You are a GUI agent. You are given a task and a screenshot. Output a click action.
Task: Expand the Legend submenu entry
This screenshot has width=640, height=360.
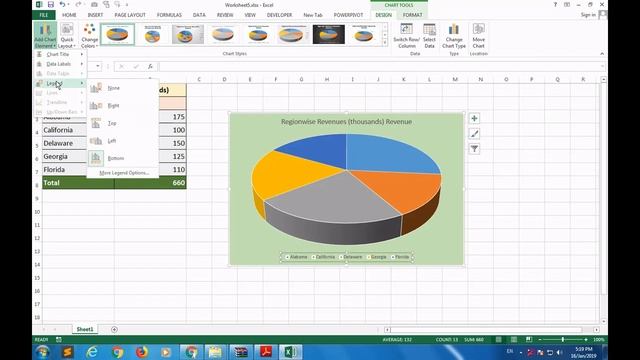point(60,83)
